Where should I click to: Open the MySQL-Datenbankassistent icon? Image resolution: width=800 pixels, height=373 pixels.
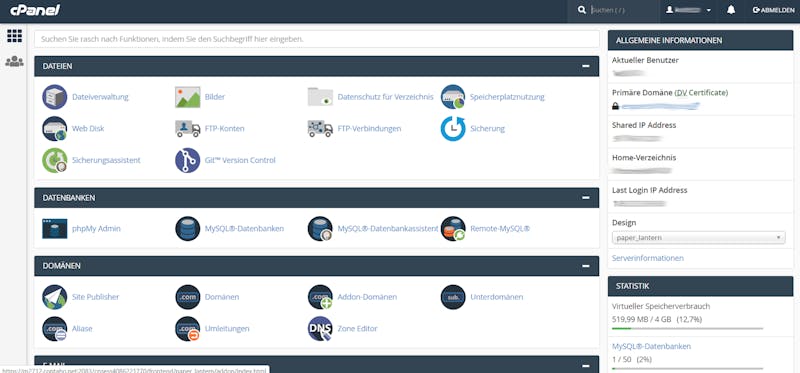tap(320, 229)
